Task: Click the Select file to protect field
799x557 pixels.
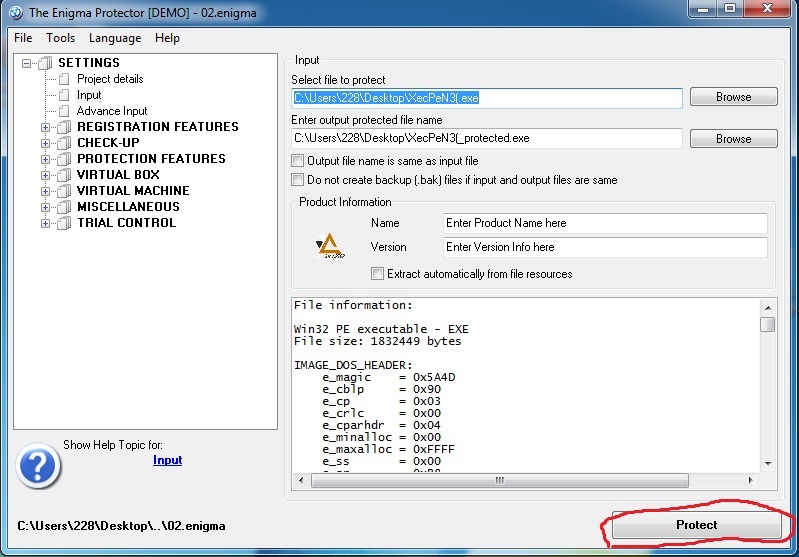Action: click(x=487, y=98)
